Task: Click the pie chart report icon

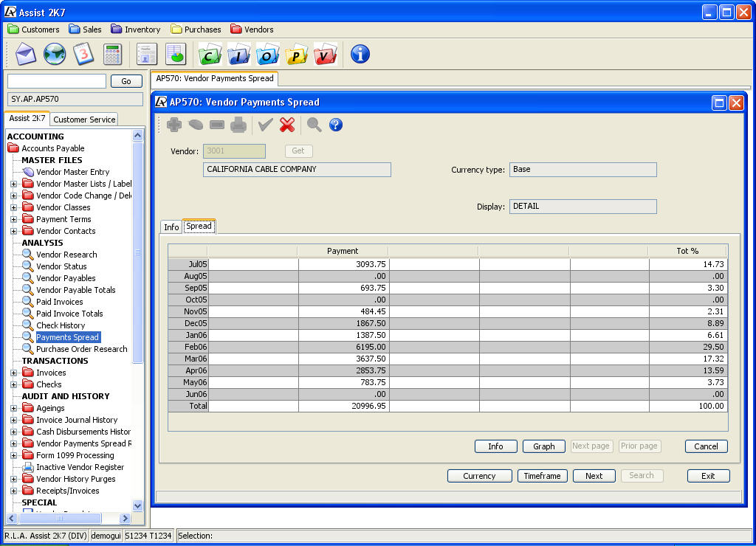Action: click(176, 54)
